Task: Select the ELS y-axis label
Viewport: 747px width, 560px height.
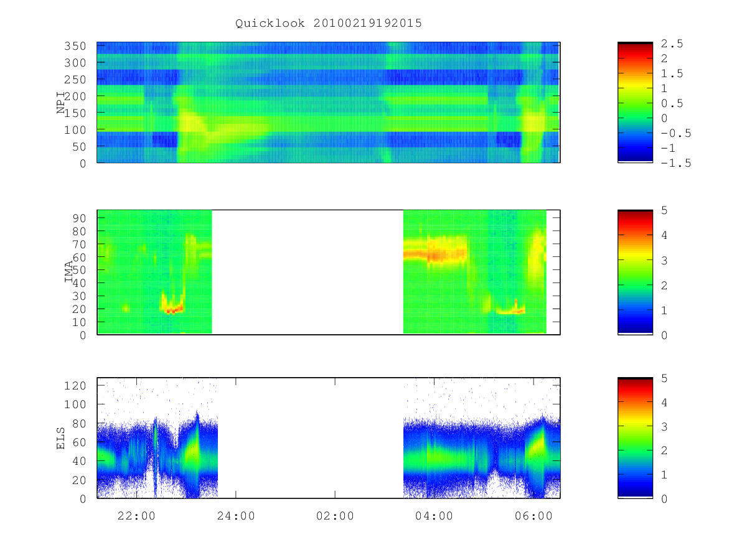Action: click(61, 438)
